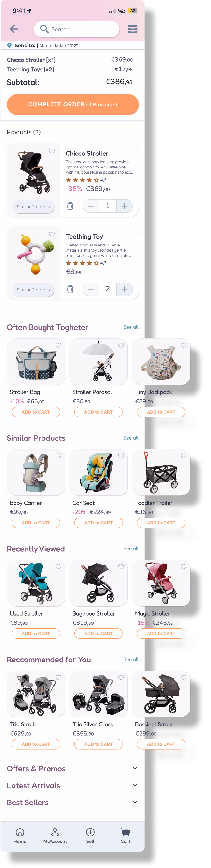Favorite the Chicco Stroller heart

pos(52,151)
